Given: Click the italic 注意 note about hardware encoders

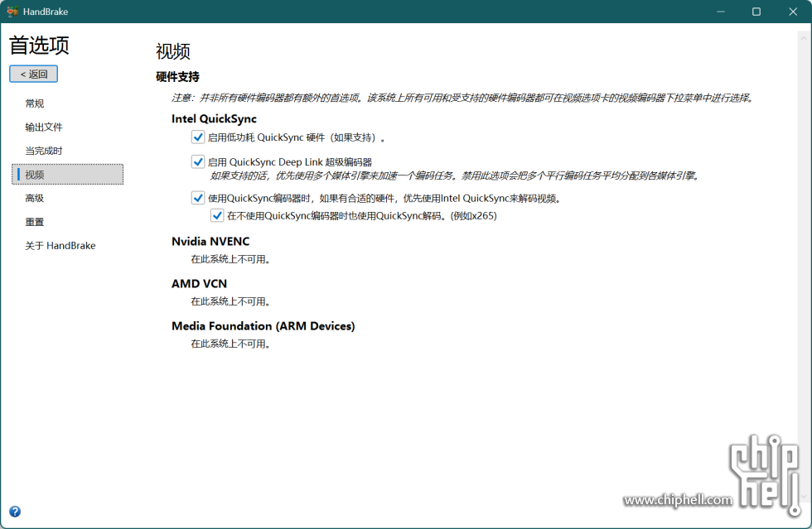Looking at the screenshot, I should click(462, 98).
